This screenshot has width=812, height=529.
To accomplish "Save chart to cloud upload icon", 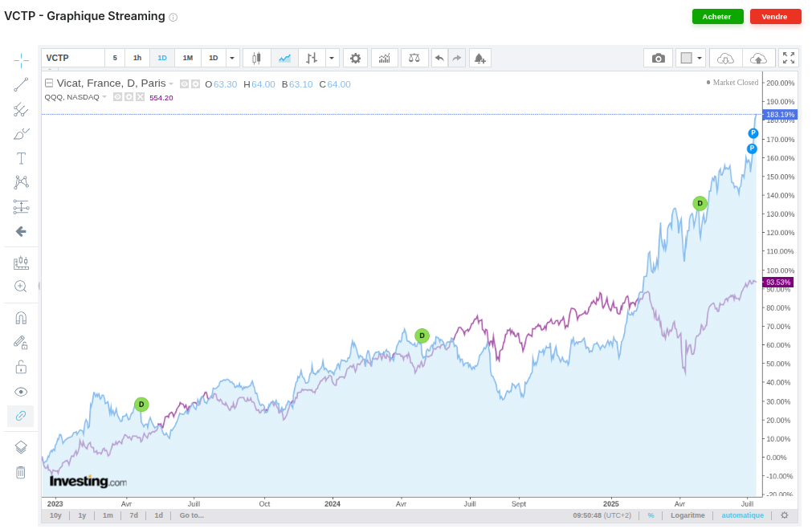I will pos(758,58).
